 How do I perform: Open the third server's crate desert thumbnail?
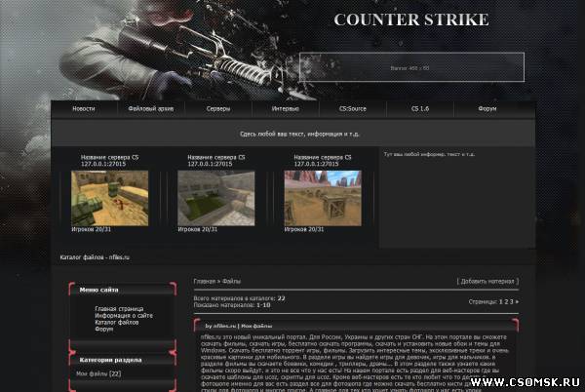point(323,198)
